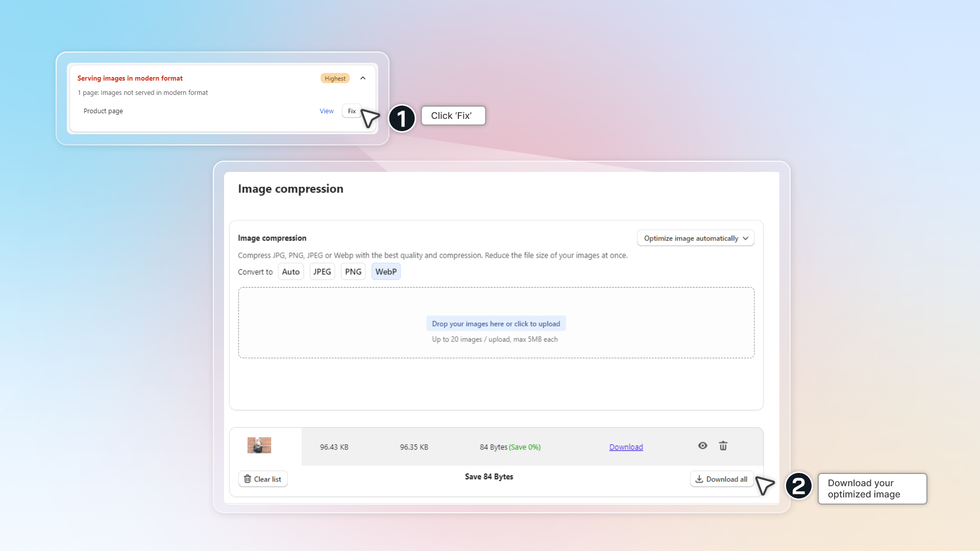Delete image with trash icon in row
This screenshot has height=551, width=980.
pyautogui.click(x=723, y=446)
